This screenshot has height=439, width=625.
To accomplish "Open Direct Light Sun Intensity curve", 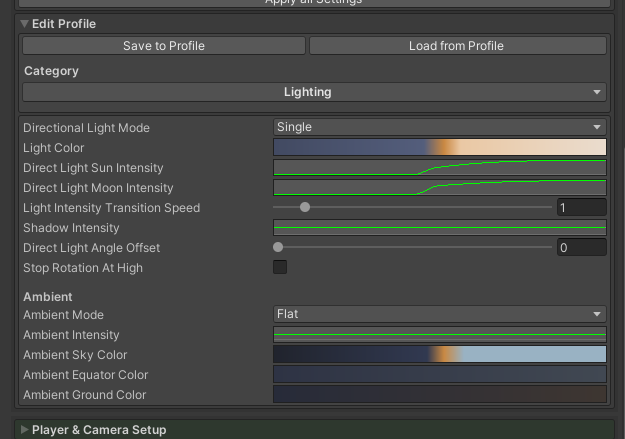I will tap(440, 167).
